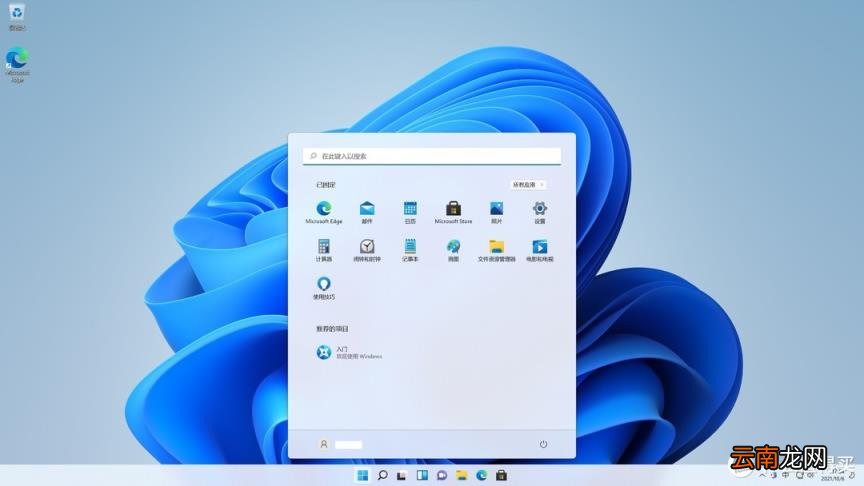Screen dimensions: 864x486
Task: Focus the Start menu search box
Action: (x=432, y=156)
